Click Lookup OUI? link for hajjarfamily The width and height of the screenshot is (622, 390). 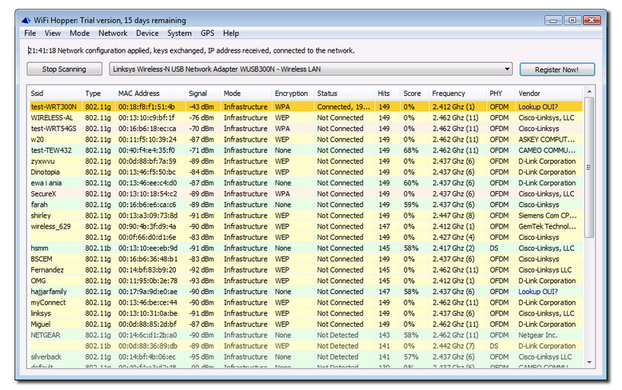point(538,292)
